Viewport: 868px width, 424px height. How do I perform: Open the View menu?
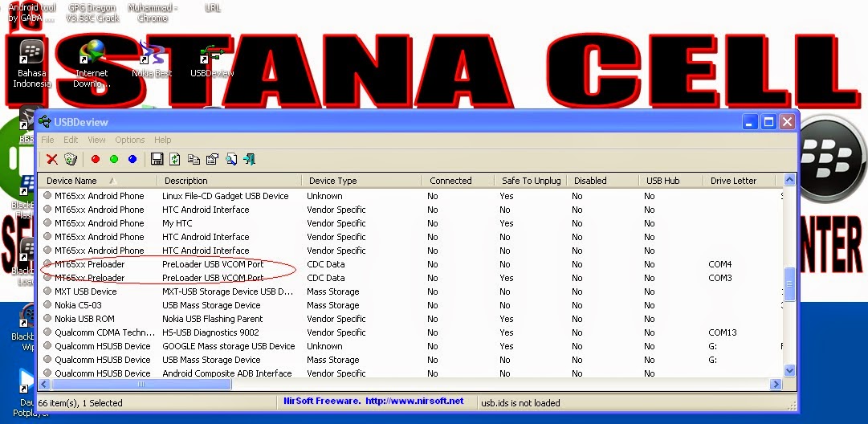pos(96,140)
